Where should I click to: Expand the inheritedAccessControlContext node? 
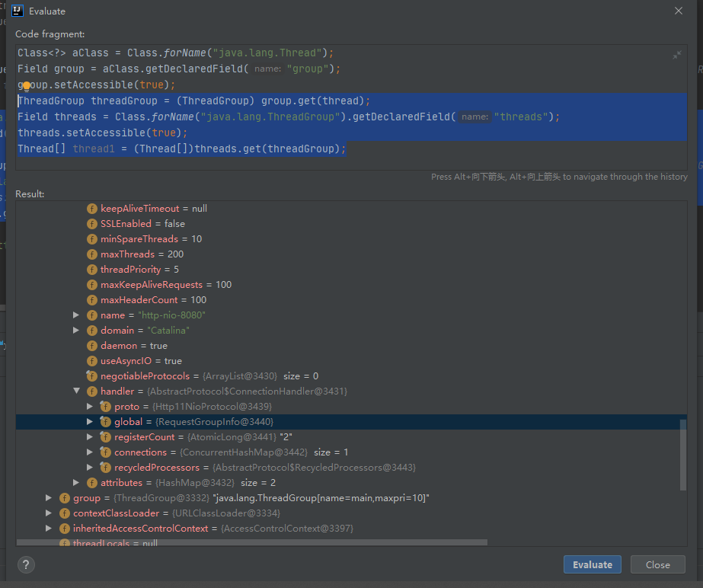tap(49, 529)
